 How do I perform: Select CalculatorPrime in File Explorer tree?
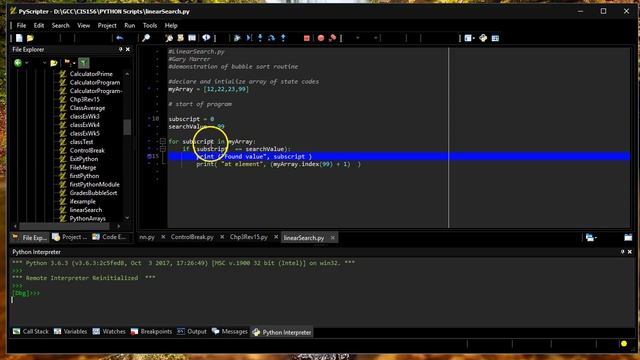pos(91,74)
